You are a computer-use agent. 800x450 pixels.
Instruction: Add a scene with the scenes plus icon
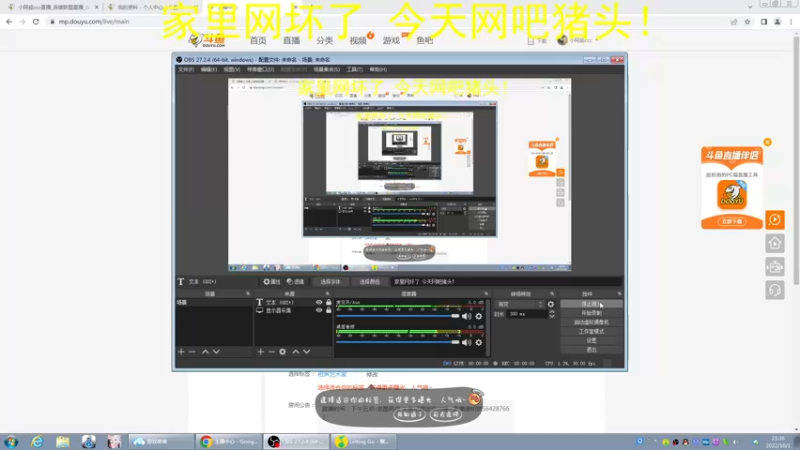(x=181, y=352)
